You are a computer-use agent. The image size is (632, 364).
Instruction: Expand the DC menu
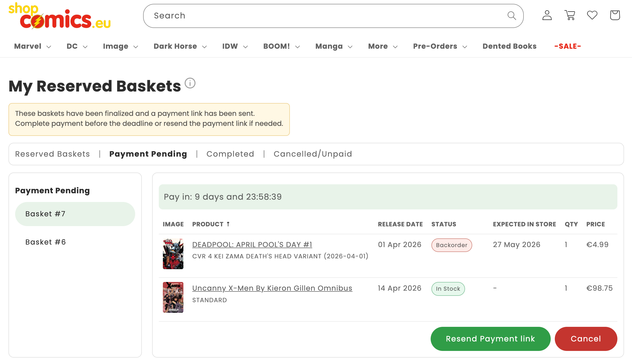[x=77, y=46]
